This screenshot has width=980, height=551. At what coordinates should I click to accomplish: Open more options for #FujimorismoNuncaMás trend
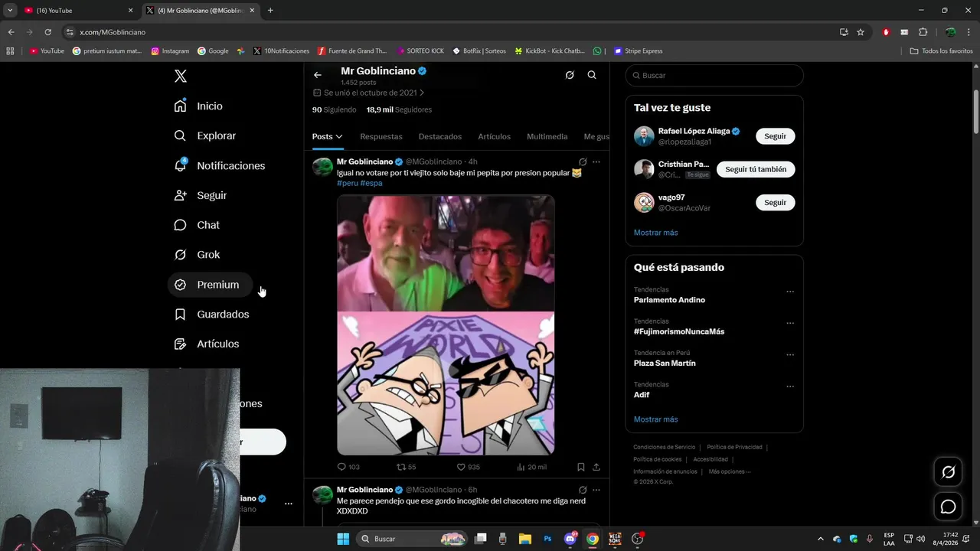pyautogui.click(x=790, y=323)
